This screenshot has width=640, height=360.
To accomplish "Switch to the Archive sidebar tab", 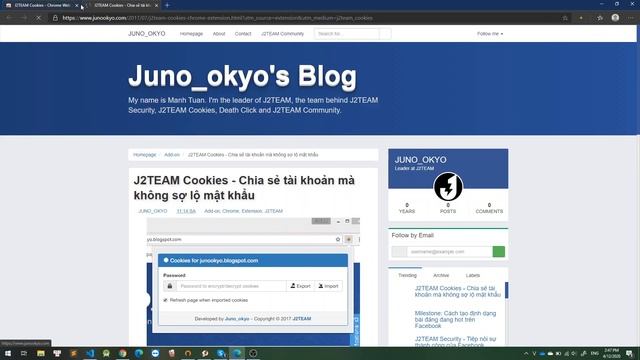I will [441, 276].
